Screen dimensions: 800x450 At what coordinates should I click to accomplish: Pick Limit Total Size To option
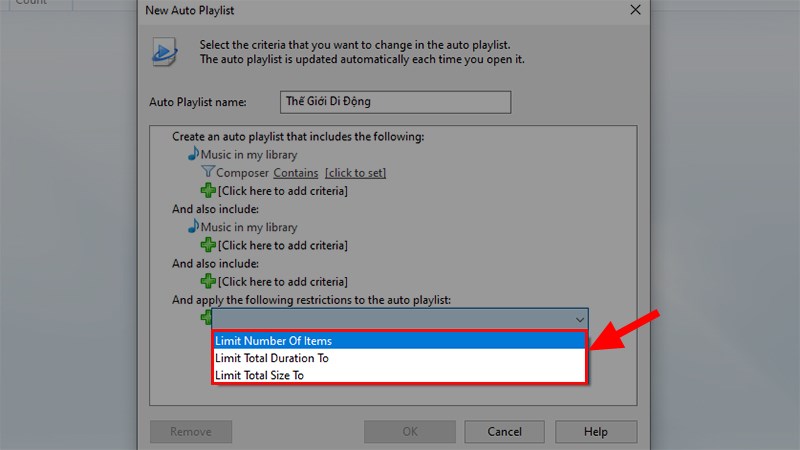399,375
